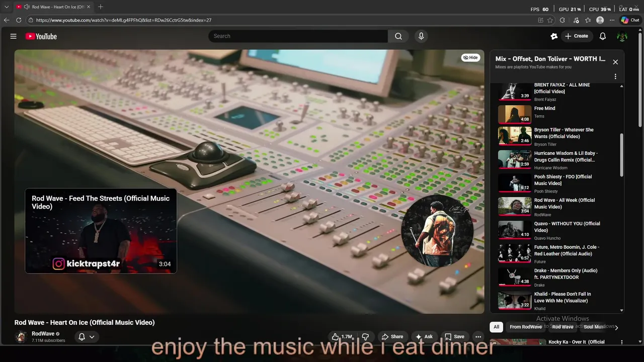Open browser profile avatar
The image size is (644, 362).
600,20
